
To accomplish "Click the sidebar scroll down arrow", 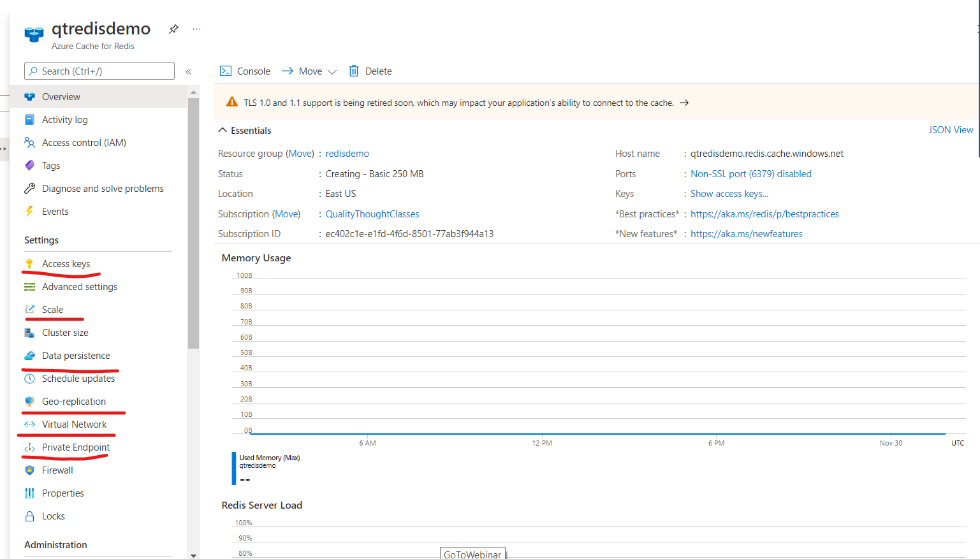I will 194,555.
